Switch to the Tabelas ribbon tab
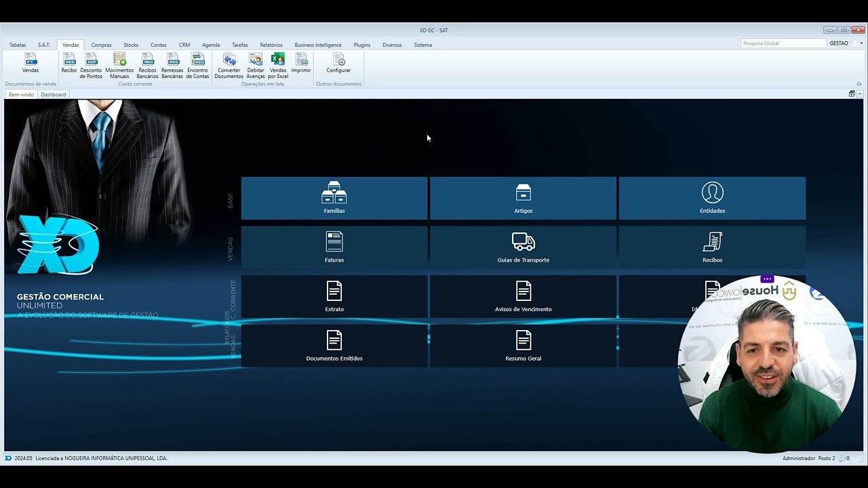Image resolution: width=868 pixels, height=488 pixels. point(18,45)
